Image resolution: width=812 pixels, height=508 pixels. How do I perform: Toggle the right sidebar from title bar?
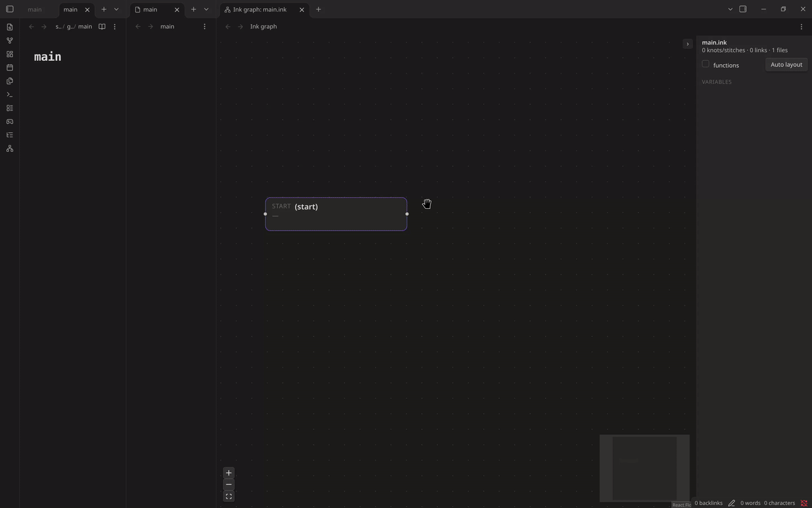pyautogui.click(x=743, y=10)
